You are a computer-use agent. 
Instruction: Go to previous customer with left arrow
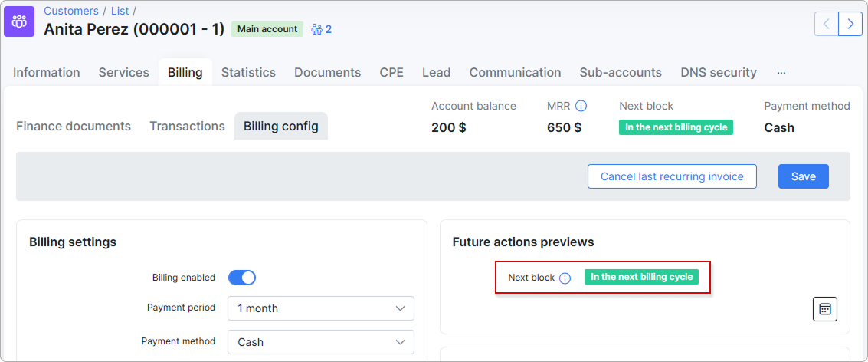coord(827,24)
